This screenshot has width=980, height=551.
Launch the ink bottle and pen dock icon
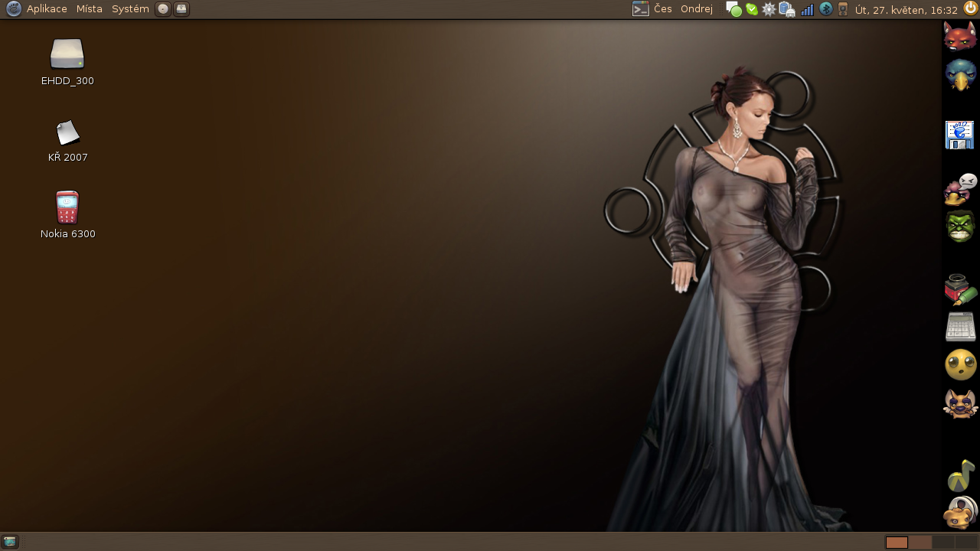point(960,289)
